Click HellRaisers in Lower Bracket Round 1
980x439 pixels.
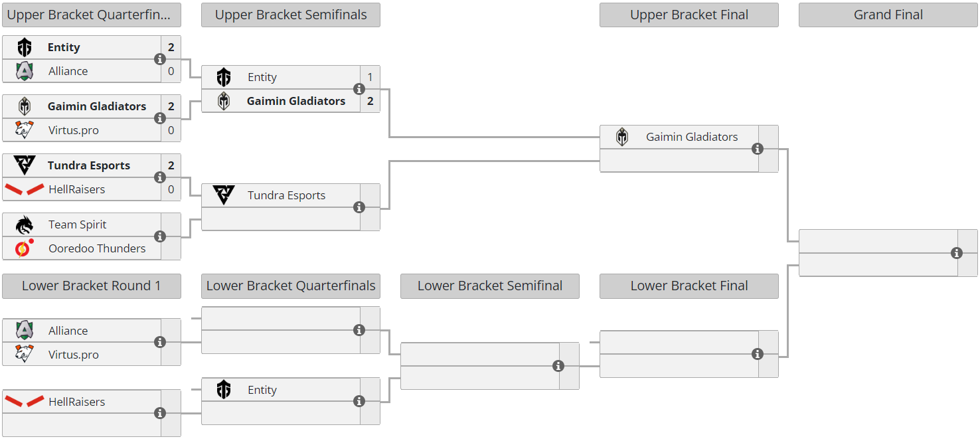point(77,402)
